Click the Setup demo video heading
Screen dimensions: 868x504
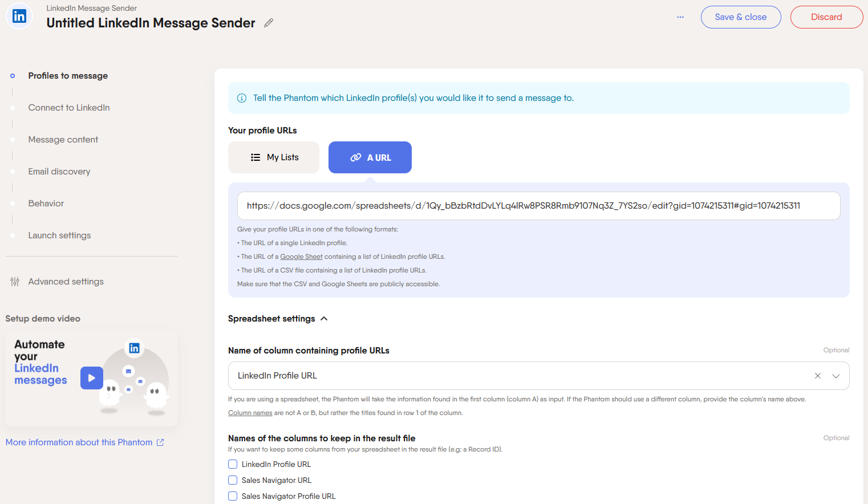coord(43,319)
